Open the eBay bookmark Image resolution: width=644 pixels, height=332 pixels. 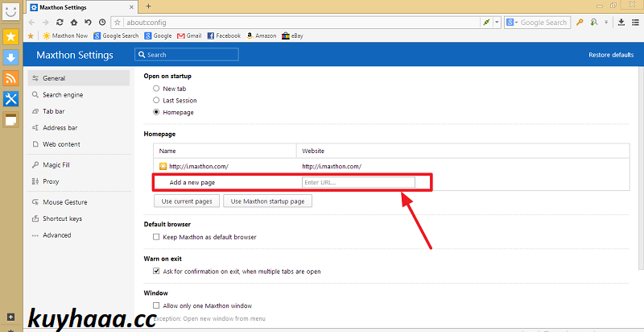coord(292,35)
